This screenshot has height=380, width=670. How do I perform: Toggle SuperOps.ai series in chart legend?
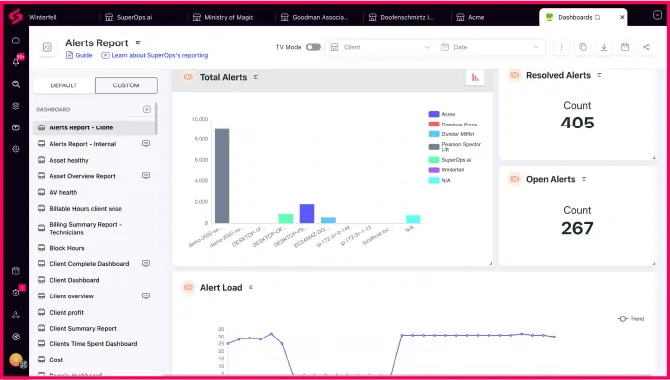click(450, 160)
